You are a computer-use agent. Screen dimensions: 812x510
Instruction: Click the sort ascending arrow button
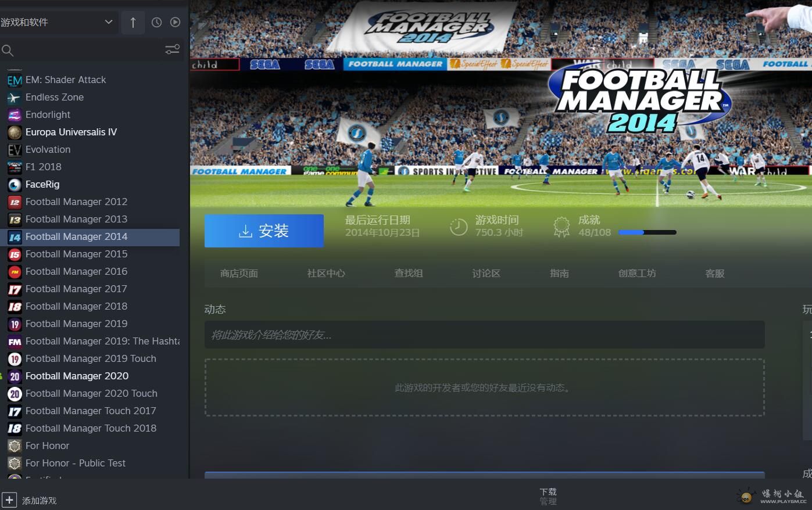[133, 22]
